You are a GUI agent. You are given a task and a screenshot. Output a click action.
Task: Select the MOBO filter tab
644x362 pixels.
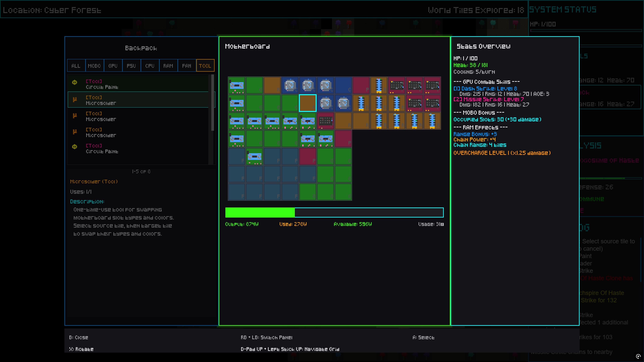click(94, 66)
